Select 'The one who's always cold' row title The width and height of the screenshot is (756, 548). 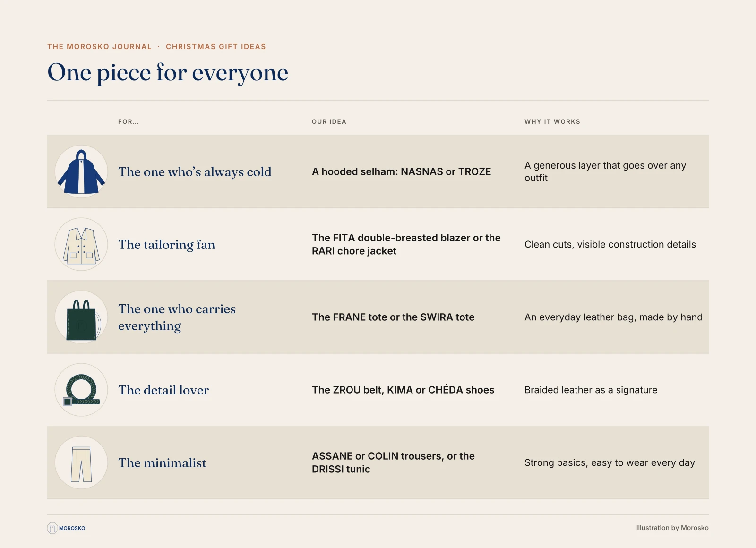coord(195,172)
